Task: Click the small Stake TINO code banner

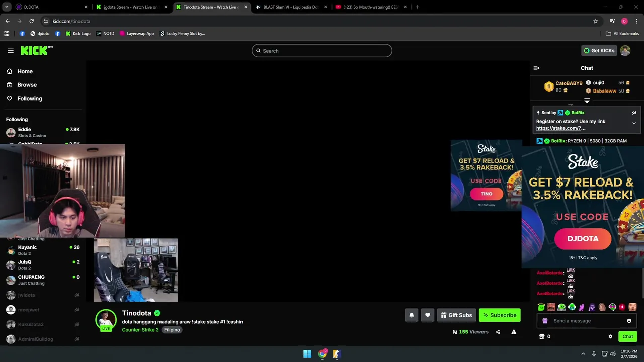Action: point(486,175)
